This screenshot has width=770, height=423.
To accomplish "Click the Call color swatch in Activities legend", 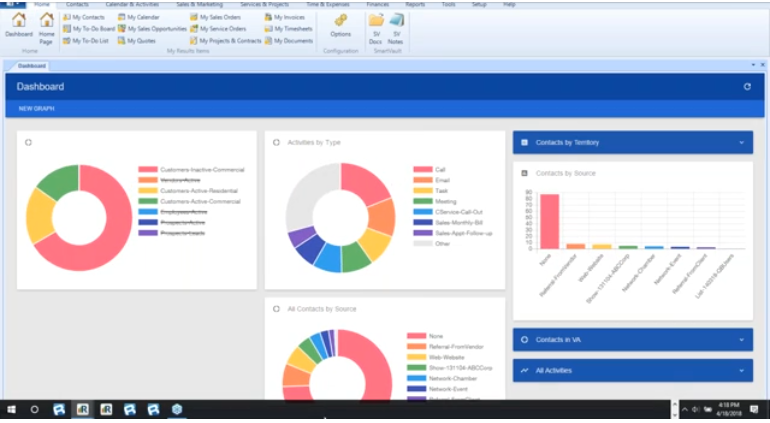I will click(x=420, y=170).
